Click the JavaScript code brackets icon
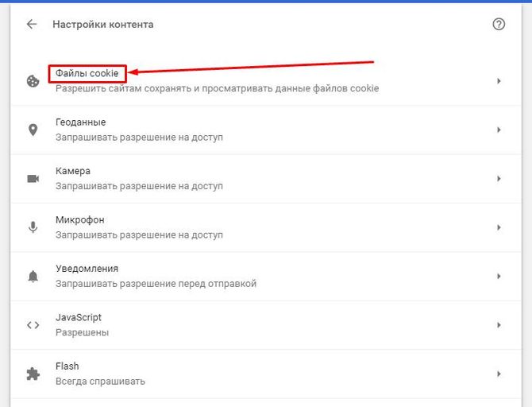Image resolution: width=532 pixels, height=407 pixels. click(x=33, y=325)
